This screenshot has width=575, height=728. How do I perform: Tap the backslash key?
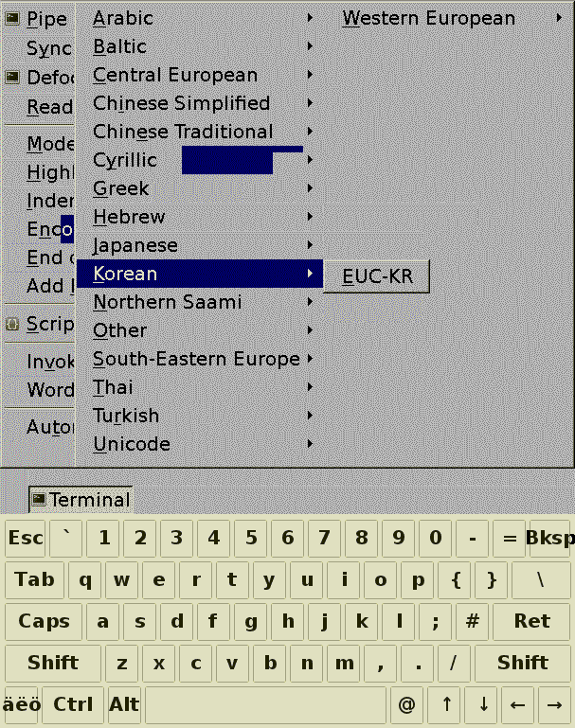[x=541, y=580]
